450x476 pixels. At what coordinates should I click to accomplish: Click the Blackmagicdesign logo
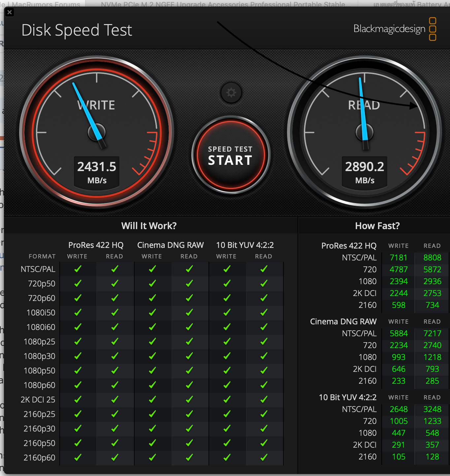(x=395, y=29)
